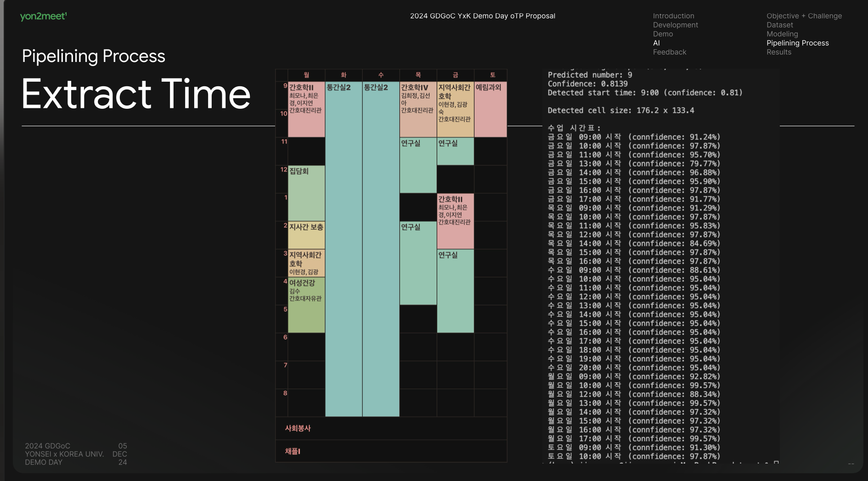Go to the Development section
Screen dimensions: 868x481
click(x=675, y=25)
